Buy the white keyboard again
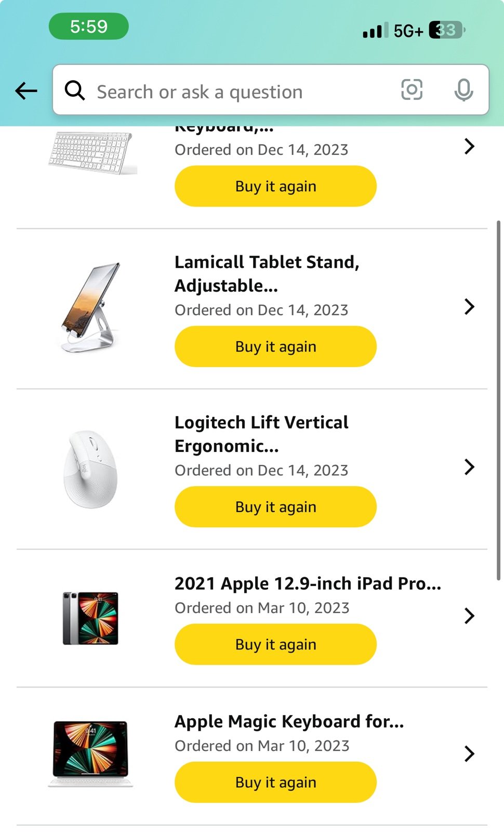The image size is (504, 832). [275, 187]
